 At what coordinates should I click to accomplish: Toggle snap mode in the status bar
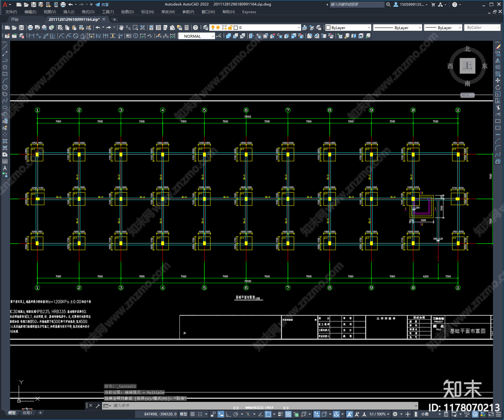[200, 414]
